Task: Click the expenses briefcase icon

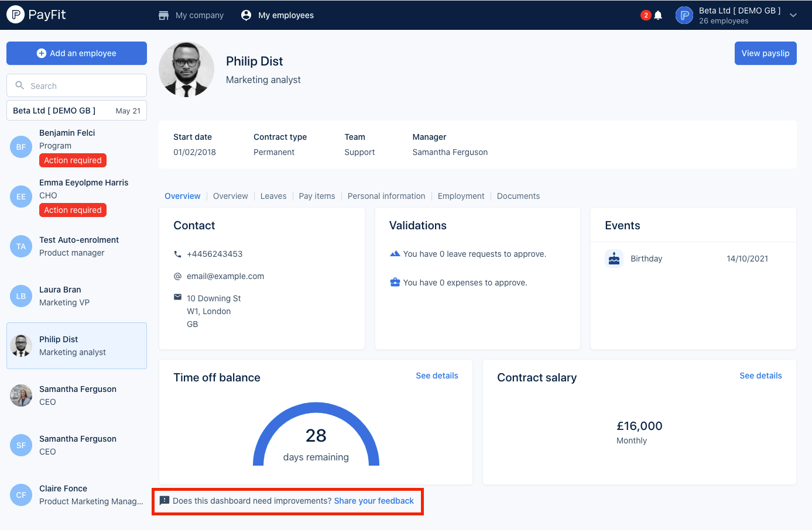Action: [395, 282]
